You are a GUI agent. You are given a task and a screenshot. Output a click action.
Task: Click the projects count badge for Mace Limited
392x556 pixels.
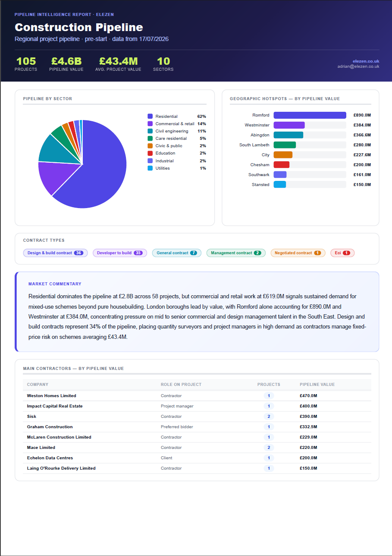point(269,448)
